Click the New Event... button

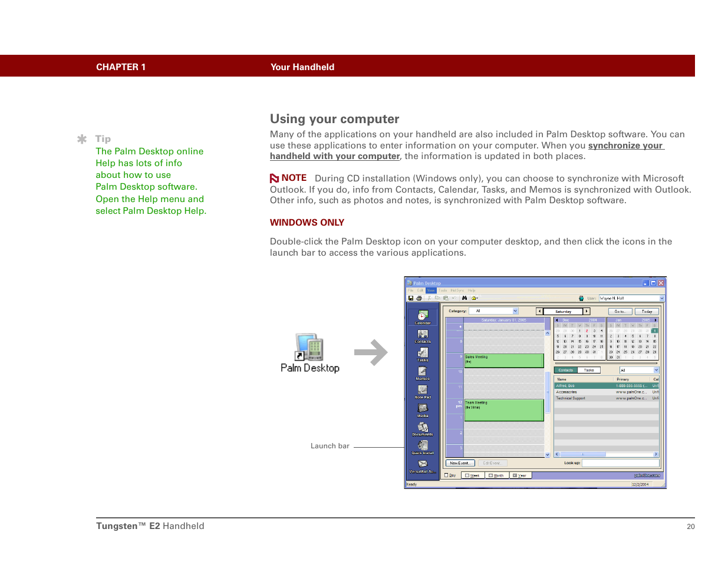(x=460, y=463)
